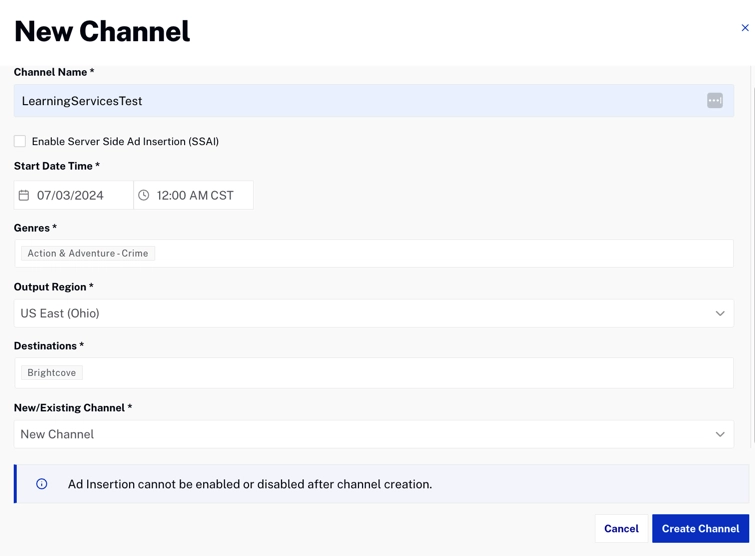Image resolution: width=755 pixels, height=556 pixels.
Task: Click the info icon in the notice banner
Action: pos(42,484)
